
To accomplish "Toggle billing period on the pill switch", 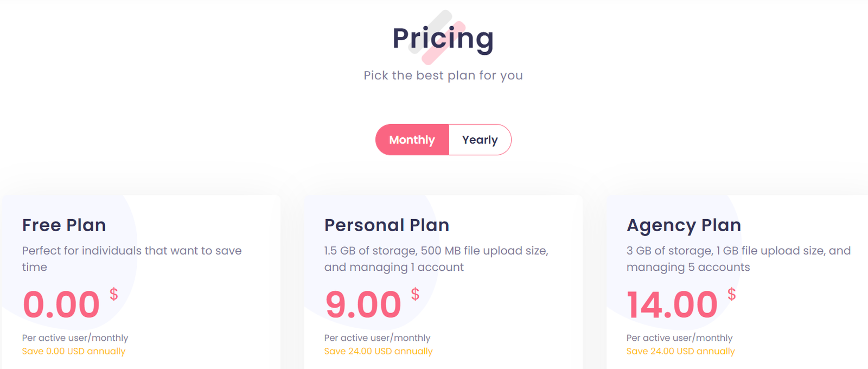I will point(443,139).
